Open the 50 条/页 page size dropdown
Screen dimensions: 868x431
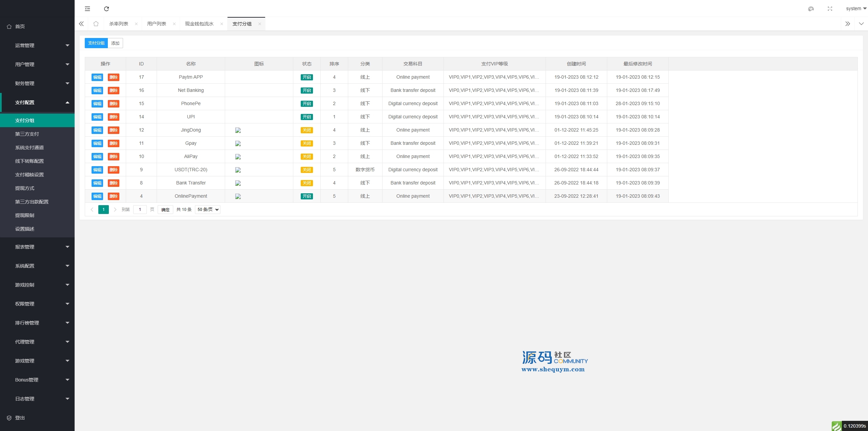[208, 210]
